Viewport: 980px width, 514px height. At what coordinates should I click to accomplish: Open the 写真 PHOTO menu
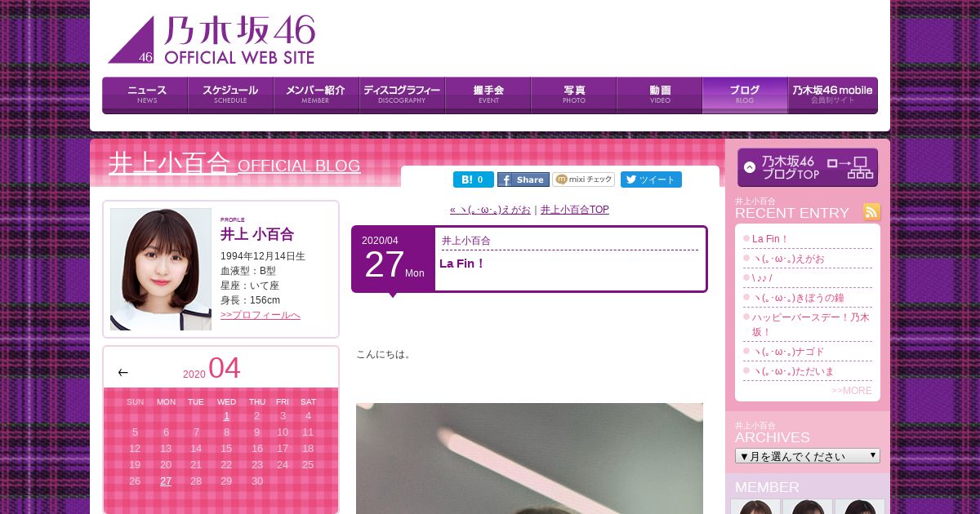point(573,95)
